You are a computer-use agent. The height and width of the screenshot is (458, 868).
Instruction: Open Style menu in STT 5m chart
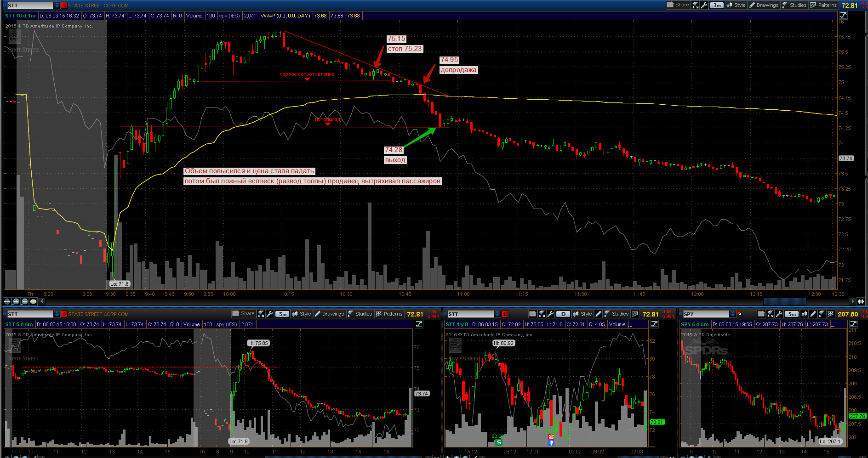point(302,314)
